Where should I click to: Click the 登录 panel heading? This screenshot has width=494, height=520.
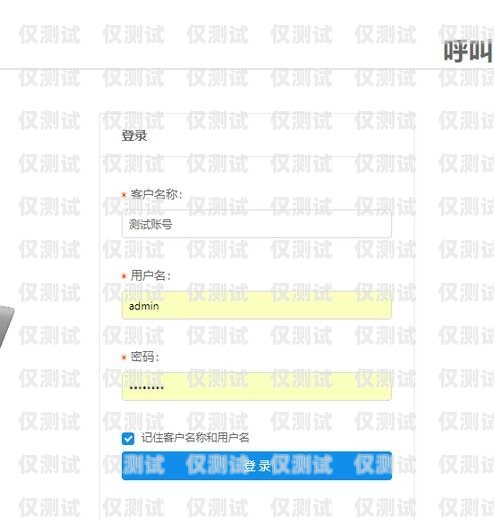[134, 136]
